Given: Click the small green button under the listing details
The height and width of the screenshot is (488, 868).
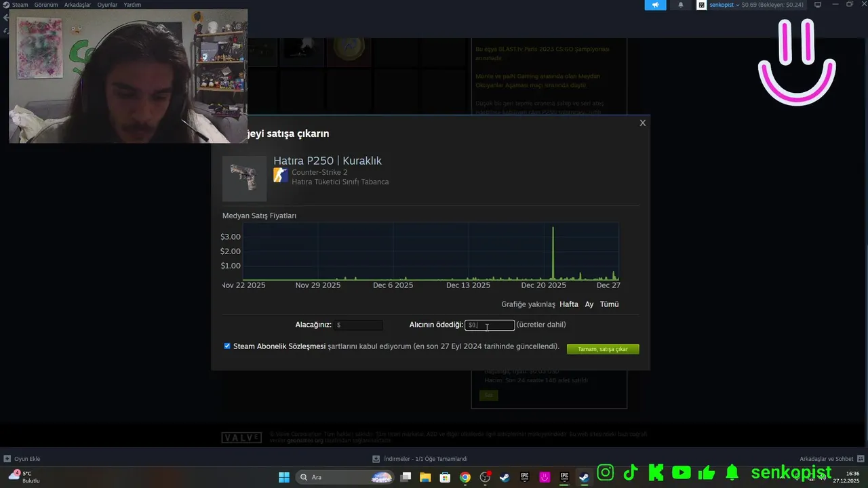Looking at the screenshot, I should [488, 395].
